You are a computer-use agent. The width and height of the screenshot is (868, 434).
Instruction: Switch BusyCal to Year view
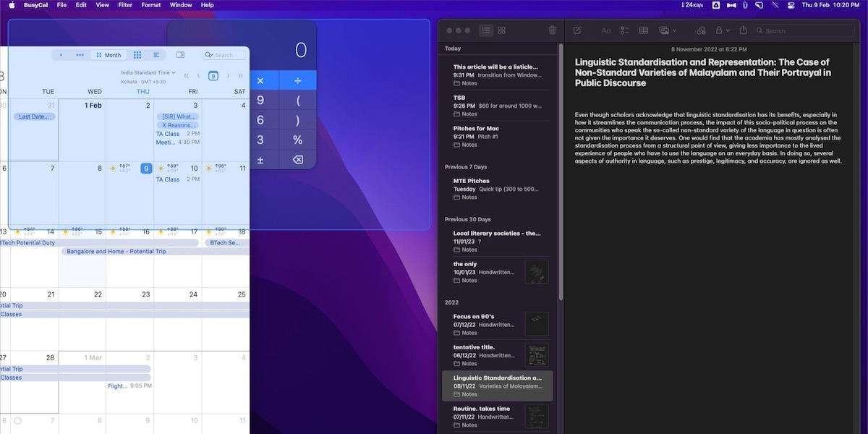[x=137, y=54]
